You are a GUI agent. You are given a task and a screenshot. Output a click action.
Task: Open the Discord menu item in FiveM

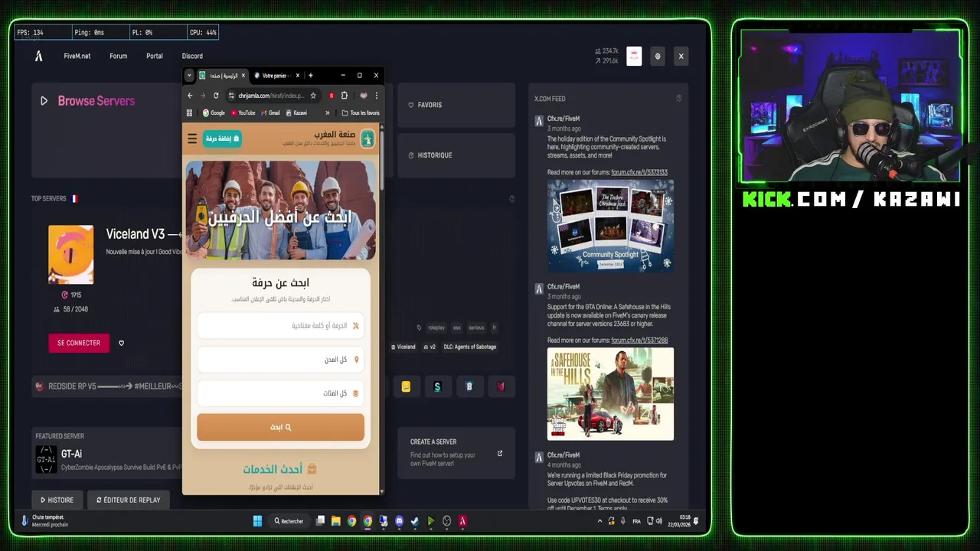(192, 56)
